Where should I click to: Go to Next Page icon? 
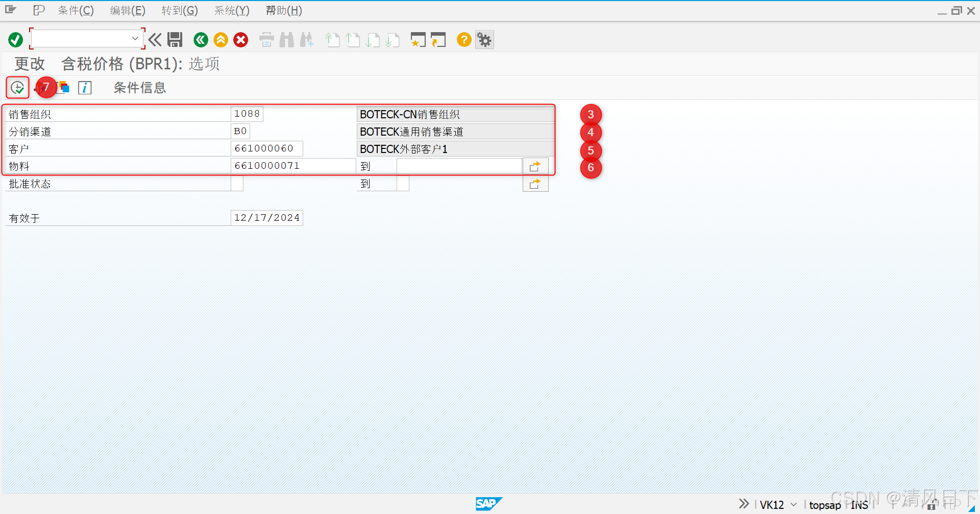373,40
